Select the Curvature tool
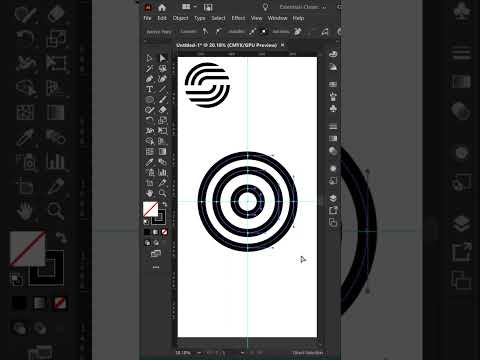Screen dimensions: 480x360 click(163, 79)
